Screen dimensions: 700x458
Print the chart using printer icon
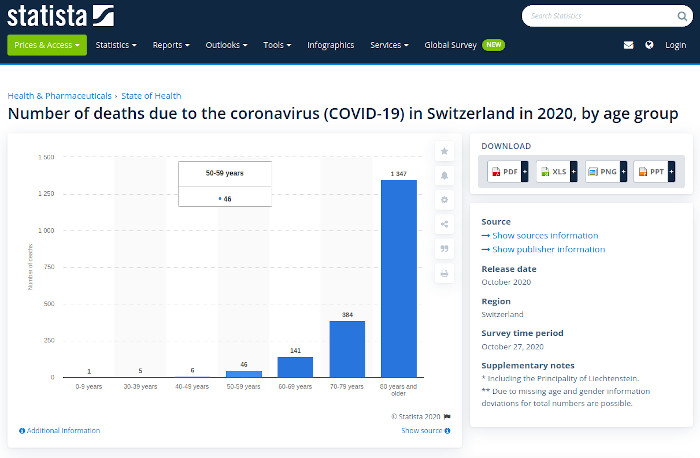click(444, 273)
